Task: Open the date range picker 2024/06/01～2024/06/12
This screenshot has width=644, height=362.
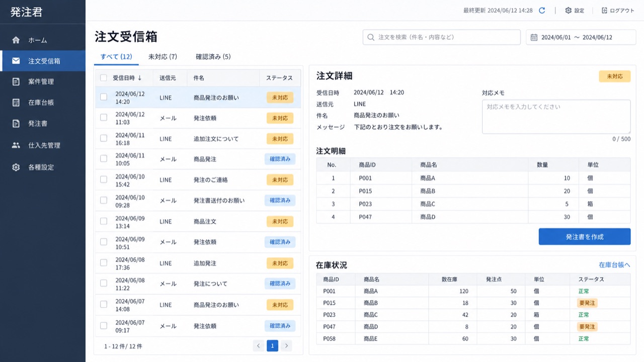Action: [581, 37]
